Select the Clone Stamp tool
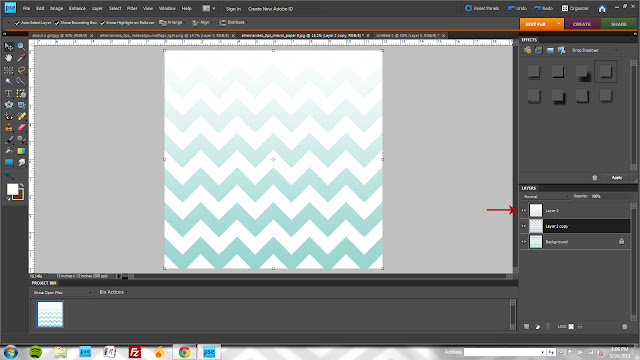 tap(9, 128)
